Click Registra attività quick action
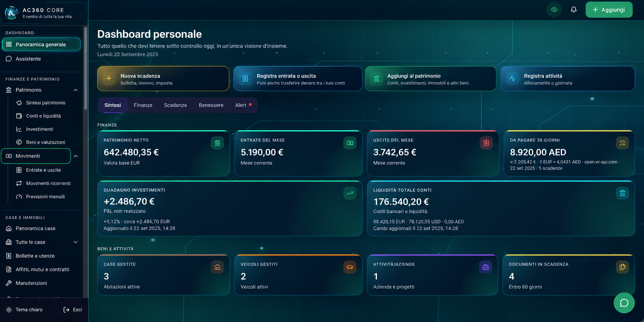The width and height of the screenshot is (644, 322). tap(567, 78)
